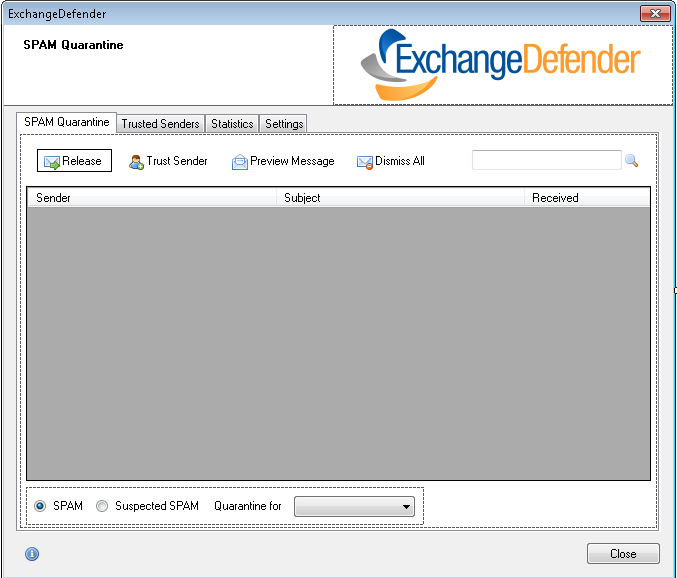Click inside the search text field

546,160
